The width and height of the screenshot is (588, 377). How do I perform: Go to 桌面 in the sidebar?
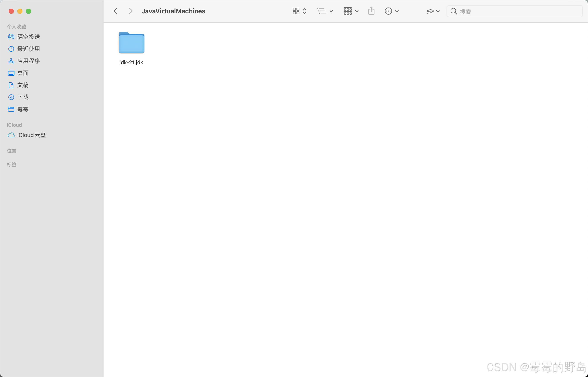point(23,73)
